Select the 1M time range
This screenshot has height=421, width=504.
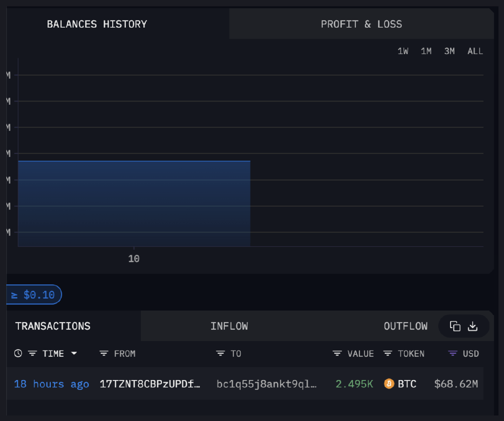(x=426, y=51)
